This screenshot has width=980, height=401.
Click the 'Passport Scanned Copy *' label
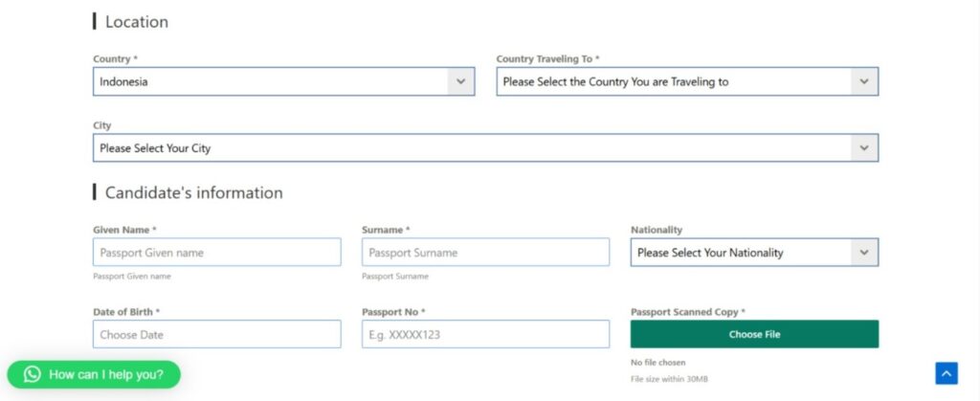(687, 312)
